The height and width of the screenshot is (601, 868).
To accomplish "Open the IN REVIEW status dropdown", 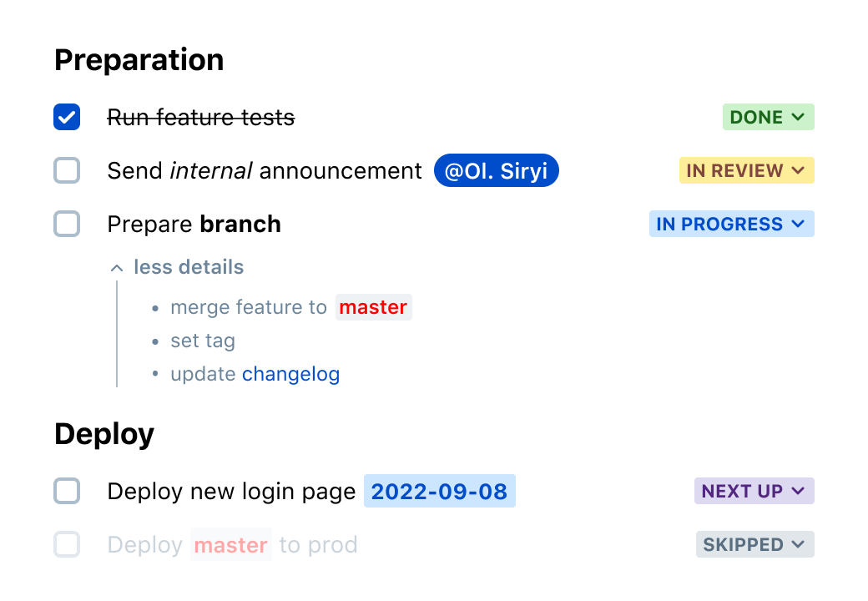I will [x=746, y=170].
